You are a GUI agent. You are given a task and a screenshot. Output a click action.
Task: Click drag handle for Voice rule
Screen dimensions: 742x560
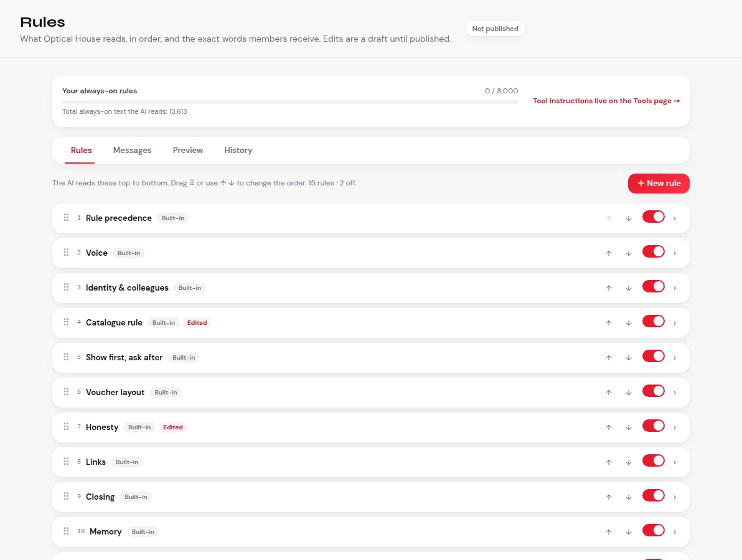point(66,253)
